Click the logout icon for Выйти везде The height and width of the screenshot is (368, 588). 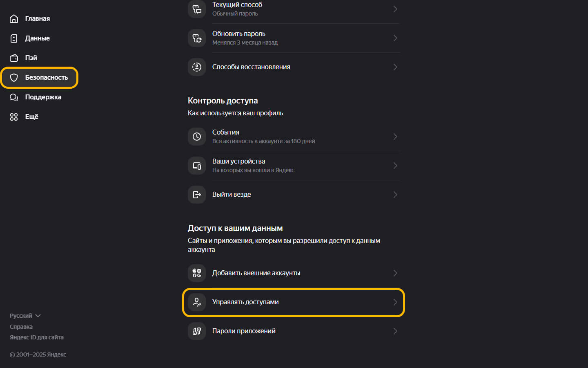[x=197, y=195]
